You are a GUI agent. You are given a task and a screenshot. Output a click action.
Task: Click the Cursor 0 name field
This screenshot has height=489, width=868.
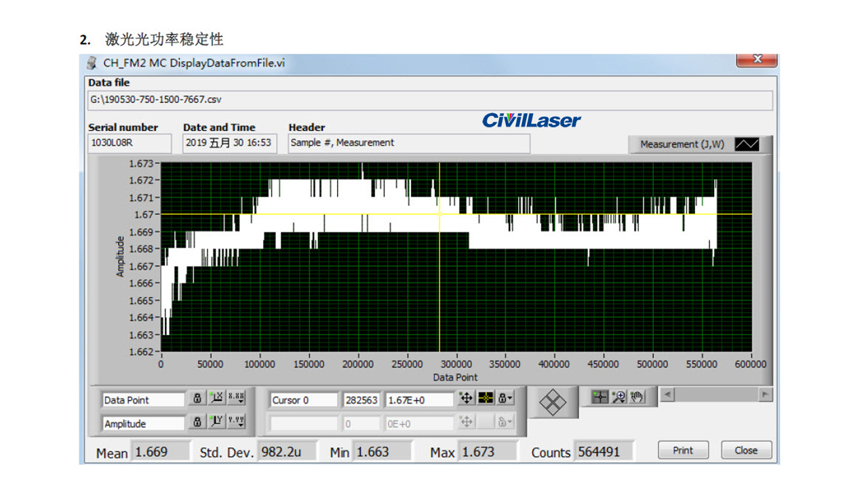(x=303, y=400)
